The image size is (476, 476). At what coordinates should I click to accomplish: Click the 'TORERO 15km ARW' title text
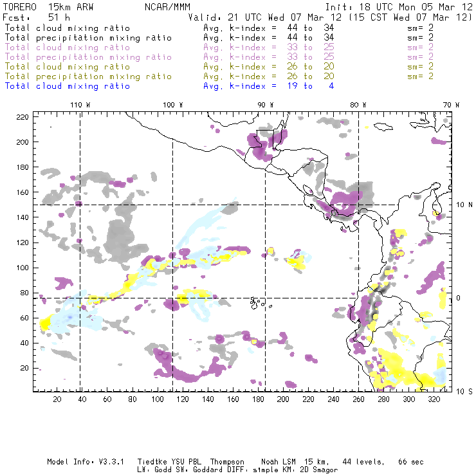(48, 7)
